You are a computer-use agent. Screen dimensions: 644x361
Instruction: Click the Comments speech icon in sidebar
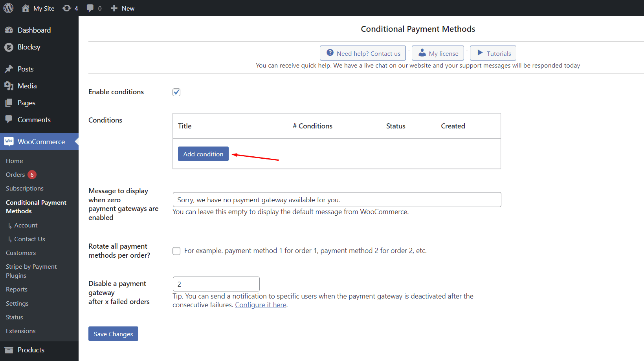click(9, 119)
